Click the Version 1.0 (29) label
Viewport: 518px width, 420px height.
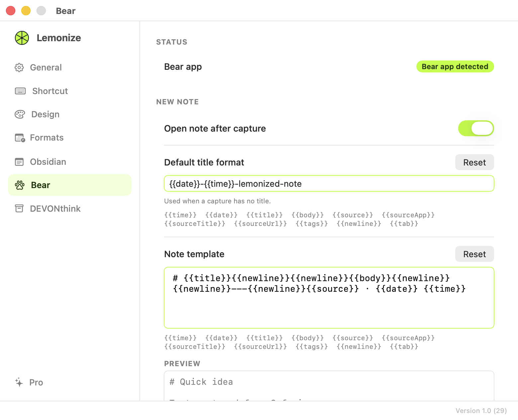tap(481, 411)
